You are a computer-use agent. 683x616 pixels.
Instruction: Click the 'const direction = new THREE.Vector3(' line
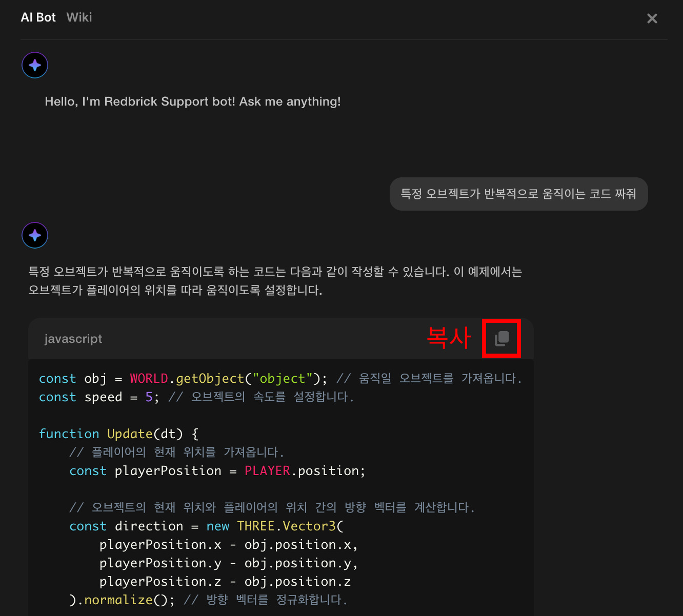207,526
